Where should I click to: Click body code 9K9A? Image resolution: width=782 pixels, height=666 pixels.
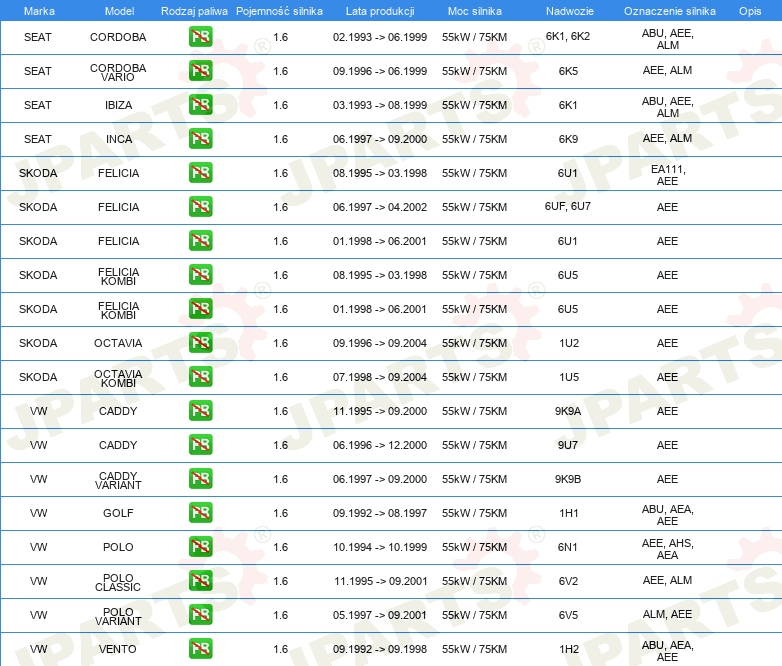pos(568,411)
